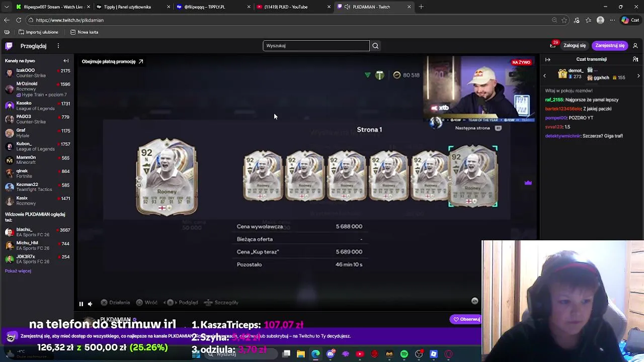Open IzakOOO Counter-Strike channel
Viewport: 644px width, 362px height.
(x=38, y=73)
